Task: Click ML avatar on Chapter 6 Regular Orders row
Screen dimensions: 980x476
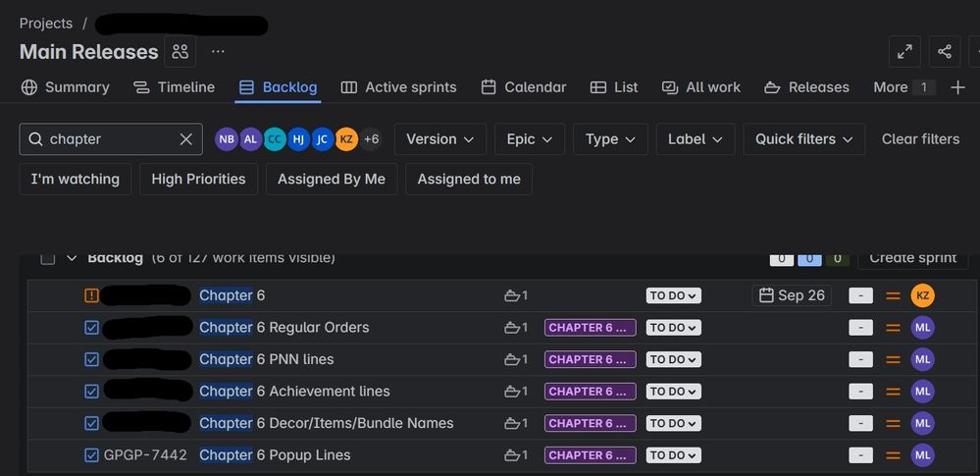Action: [922, 327]
